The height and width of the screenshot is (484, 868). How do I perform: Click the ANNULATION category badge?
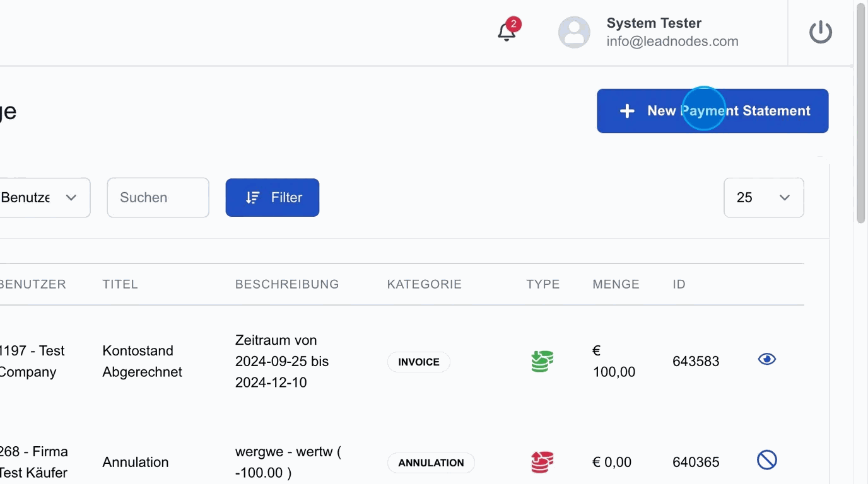[x=431, y=463]
